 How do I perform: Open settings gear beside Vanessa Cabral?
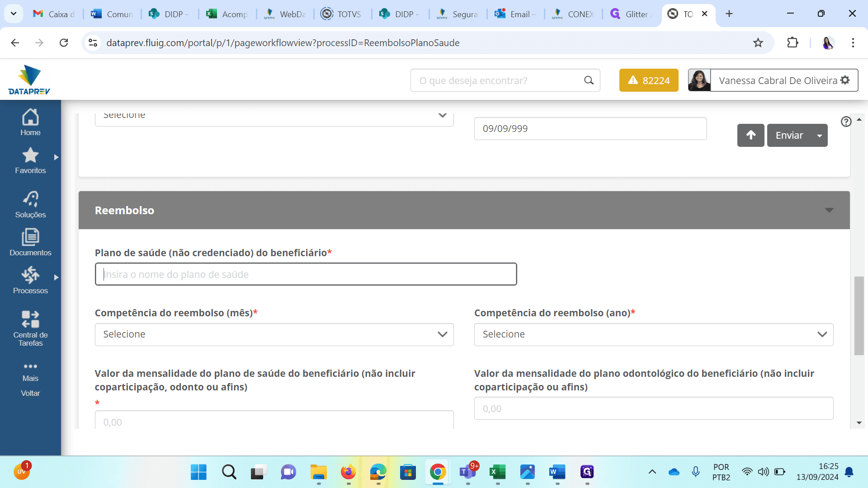pos(845,80)
